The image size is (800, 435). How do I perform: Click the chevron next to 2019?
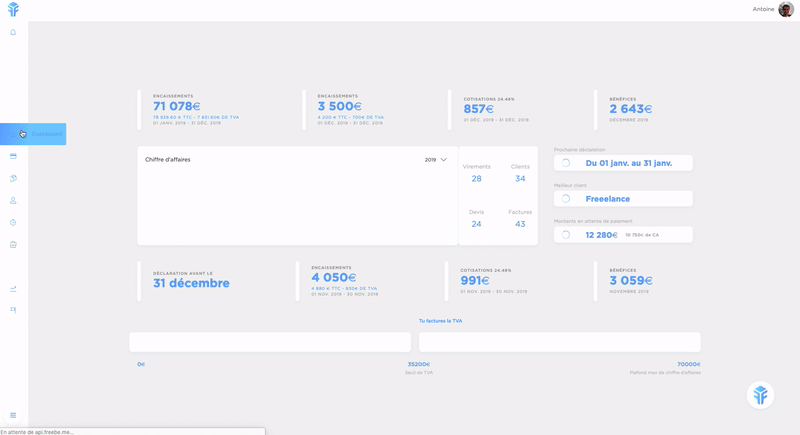click(x=444, y=160)
